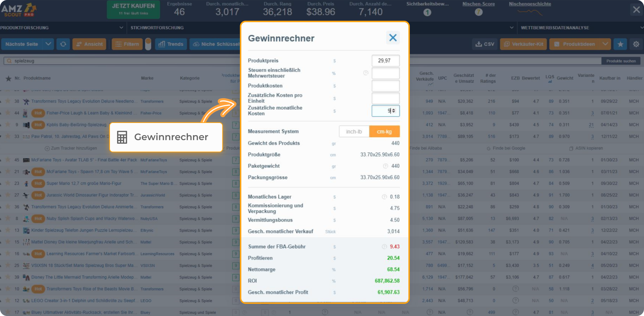
Task: Click the Zusätzliche Kosten pro Einheit field
Action: (x=386, y=98)
